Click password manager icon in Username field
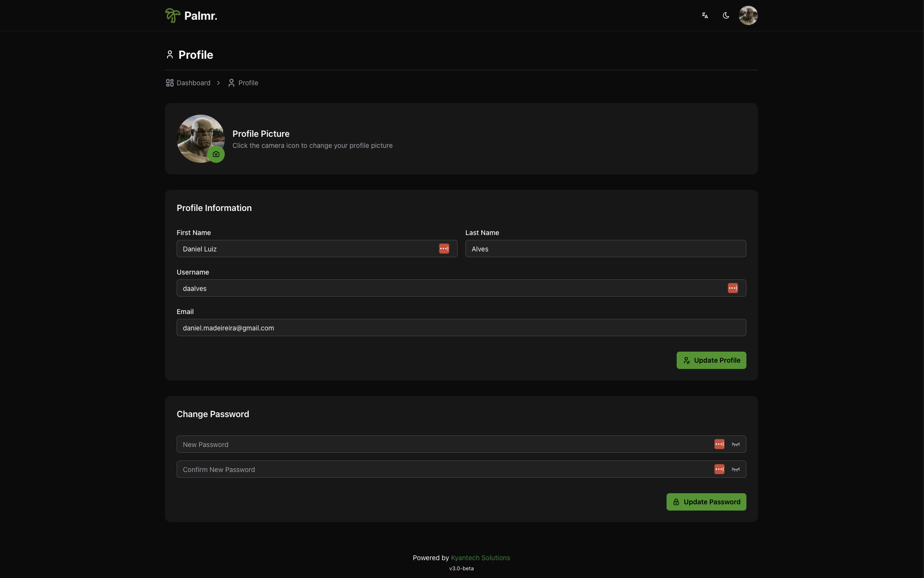Screen dimensions: 924x578 (x=732, y=288)
